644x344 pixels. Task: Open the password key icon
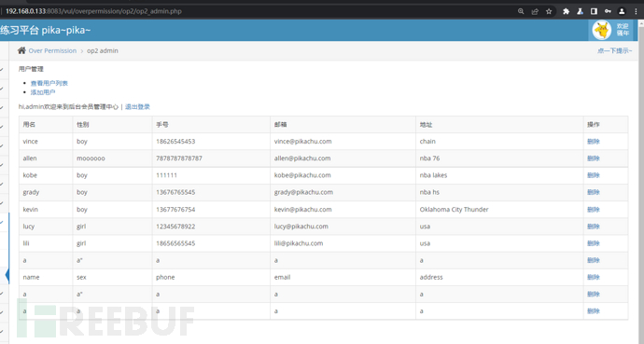click(608, 11)
